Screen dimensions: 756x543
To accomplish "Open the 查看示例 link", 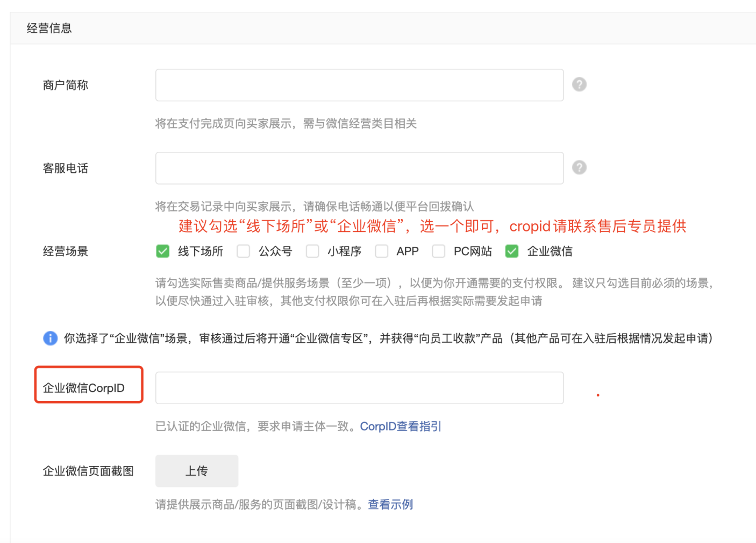I will [390, 504].
